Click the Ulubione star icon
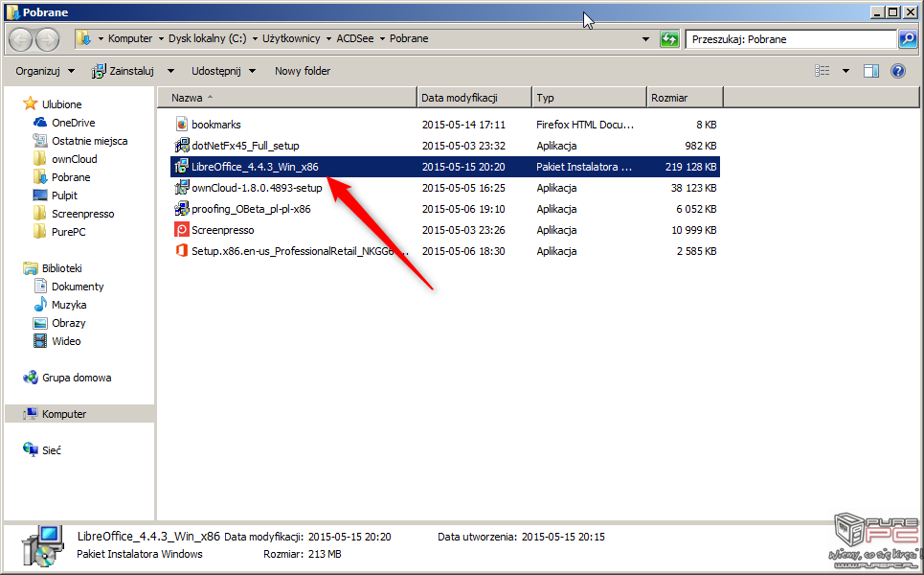The width and height of the screenshot is (924, 575). tap(30, 104)
